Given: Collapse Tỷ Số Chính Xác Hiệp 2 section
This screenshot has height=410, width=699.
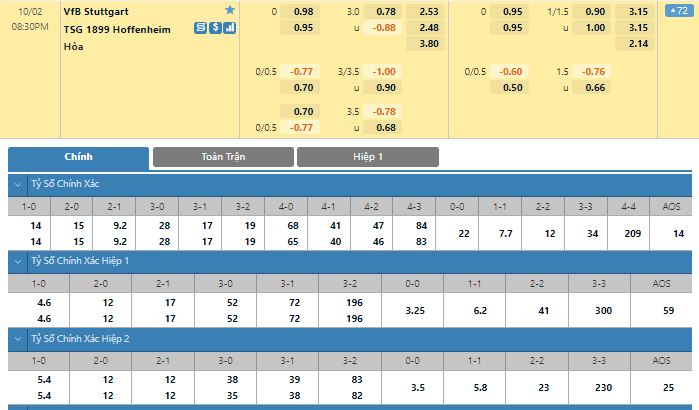Looking at the screenshot, I should tap(17, 338).
